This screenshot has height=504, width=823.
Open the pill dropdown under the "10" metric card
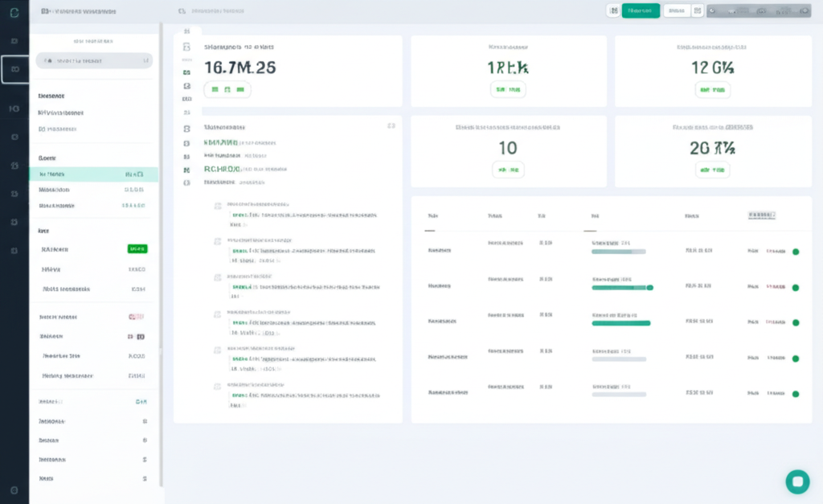coord(508,170)
